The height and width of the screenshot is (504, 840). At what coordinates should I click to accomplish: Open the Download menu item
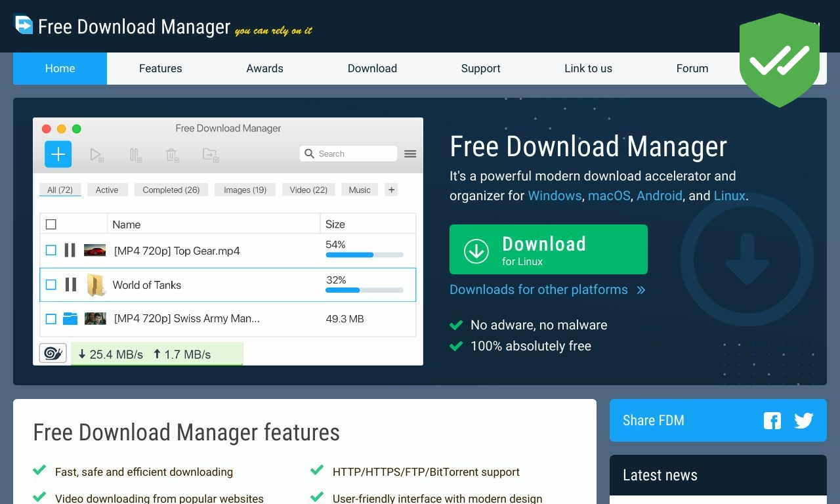(x=372, y=68)
